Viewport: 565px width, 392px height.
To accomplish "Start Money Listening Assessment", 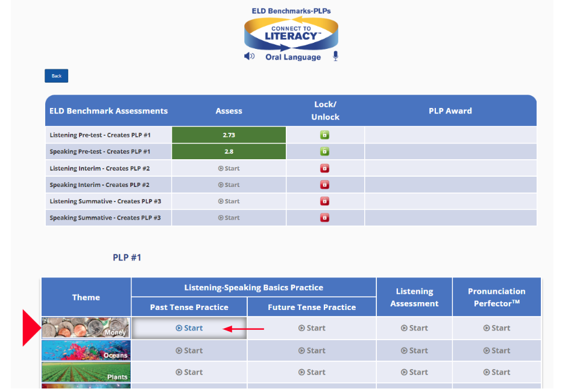I will [x=414, y=328].
